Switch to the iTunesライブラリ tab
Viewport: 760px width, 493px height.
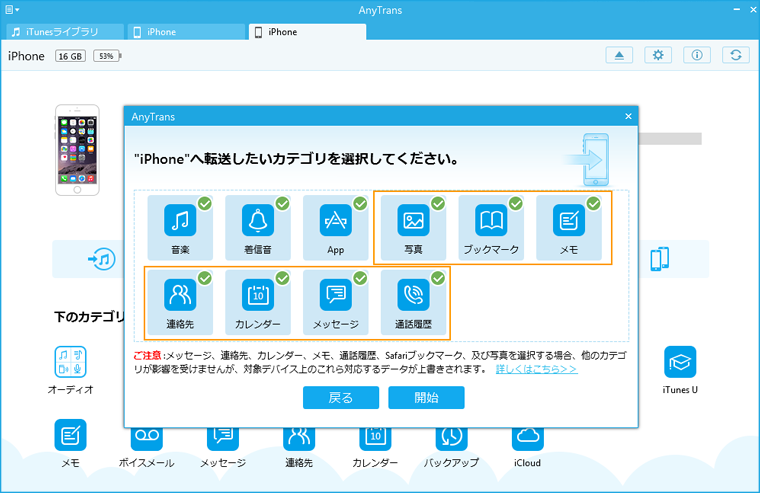[x=64, y=32]
